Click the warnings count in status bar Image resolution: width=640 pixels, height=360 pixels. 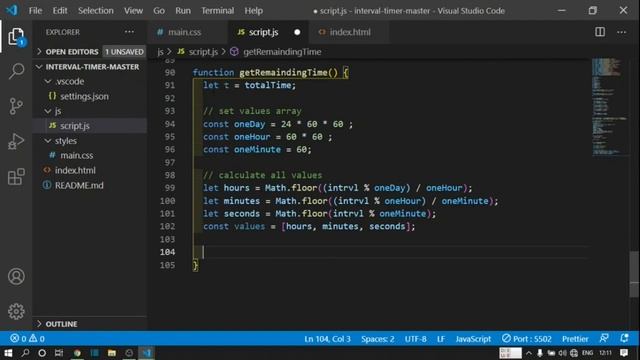pos(37,338)
